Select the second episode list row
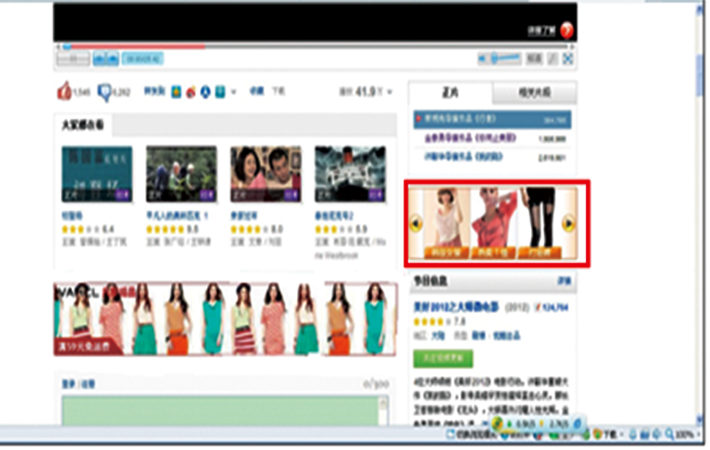The height and width of the screenshot is (450, 710). 492,139
